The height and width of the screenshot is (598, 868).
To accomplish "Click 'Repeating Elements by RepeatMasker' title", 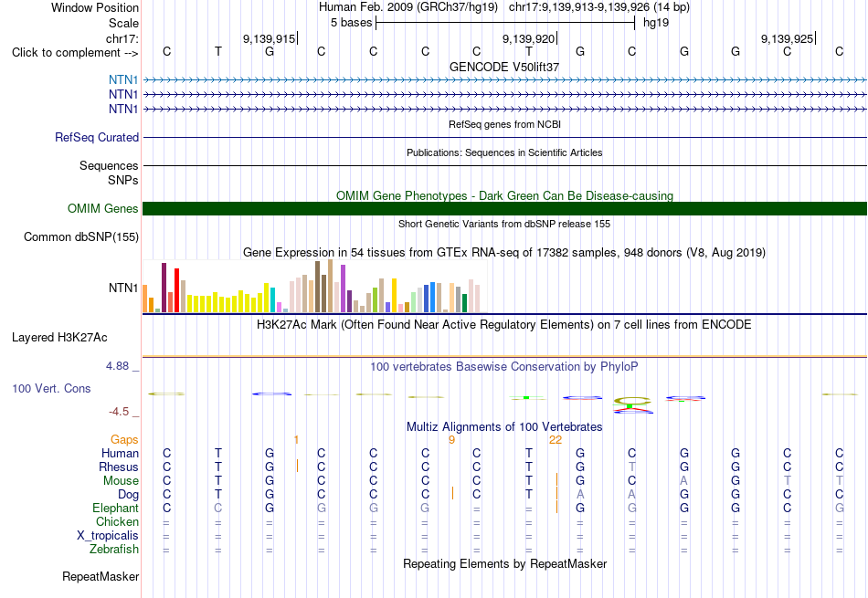I will (504, 563).
